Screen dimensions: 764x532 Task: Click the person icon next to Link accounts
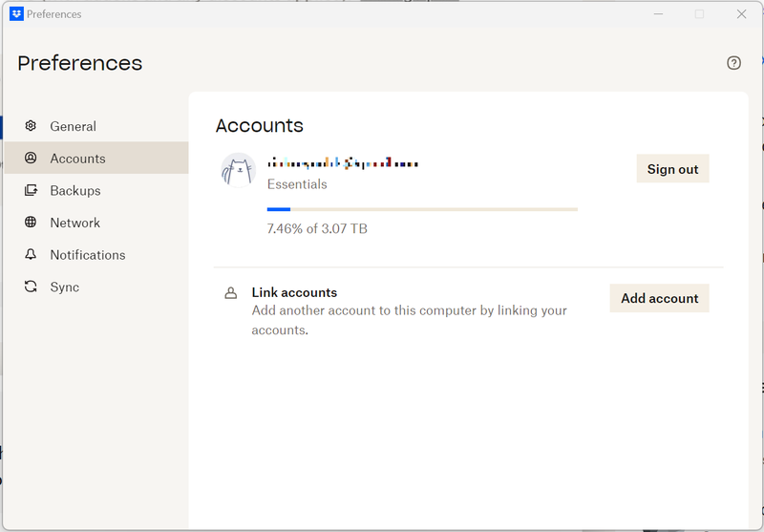(x=230, y=293)
